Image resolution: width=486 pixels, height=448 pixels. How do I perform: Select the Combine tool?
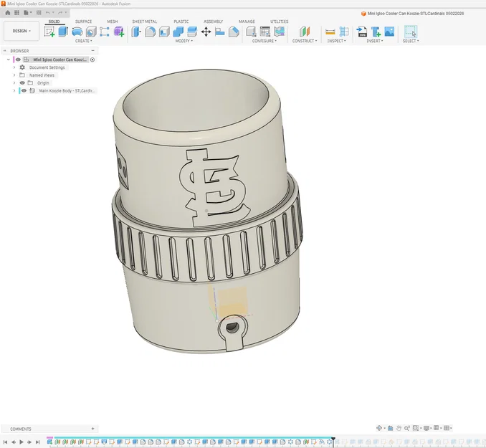178,32
